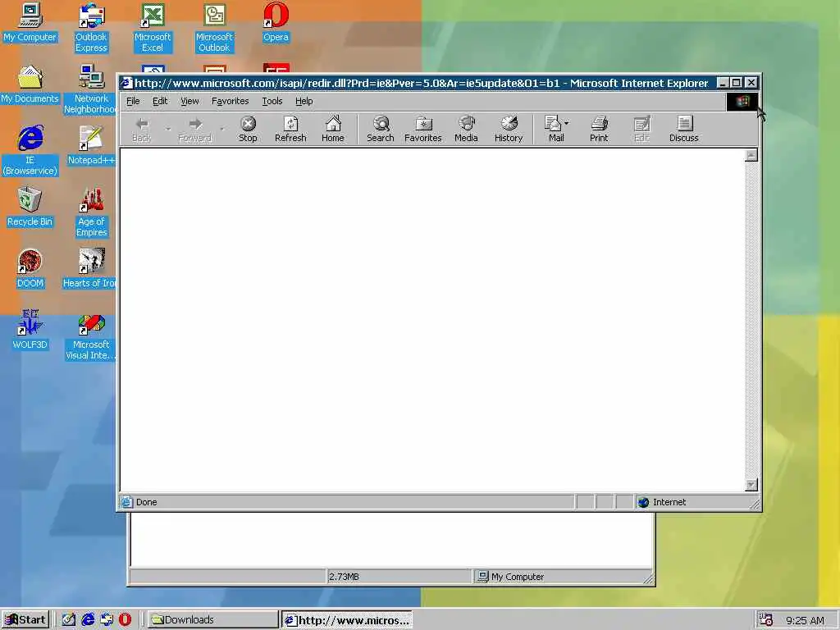Open the Discuss toolbar
The image size is (840, 630).
tap(684, 129)
